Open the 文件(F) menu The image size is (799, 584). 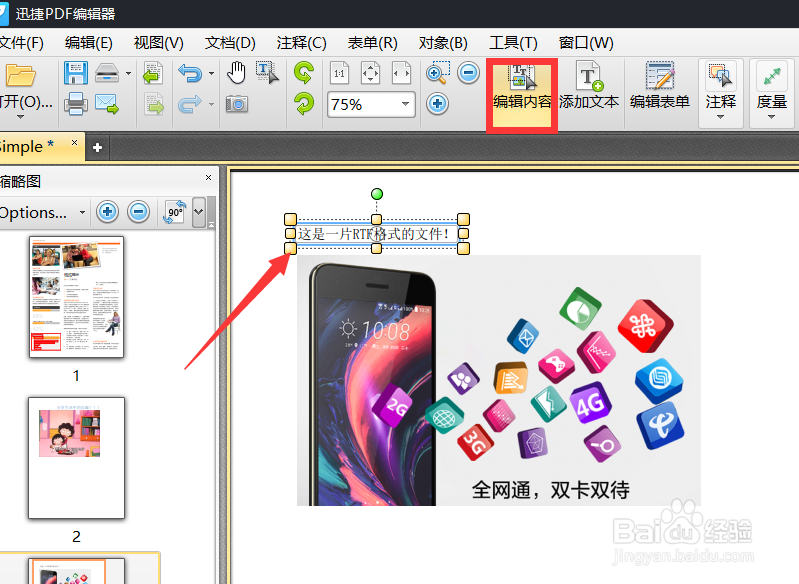[21, 43]
